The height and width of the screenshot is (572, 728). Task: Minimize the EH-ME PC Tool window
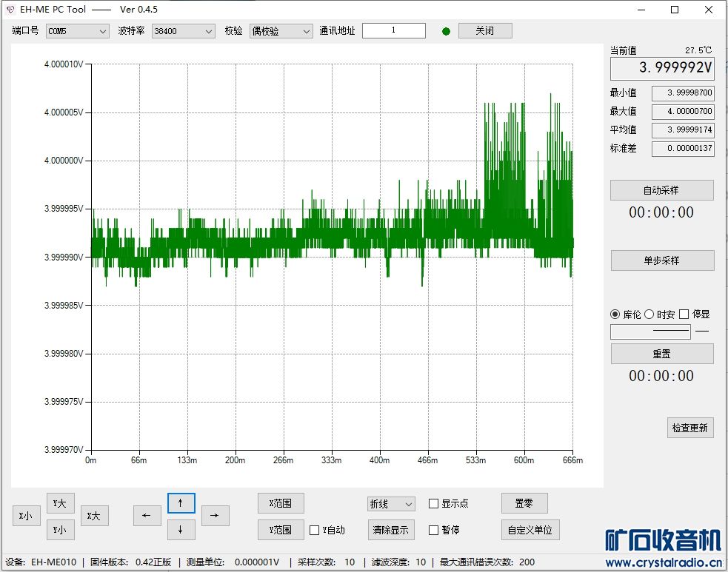click(641, 10)
